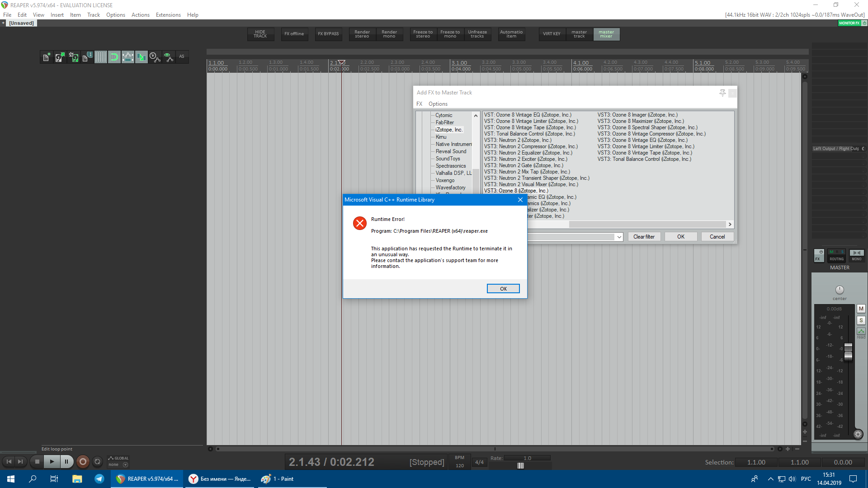Solo the master track with S button
The image size is (868, 488).
coord(861,320)
